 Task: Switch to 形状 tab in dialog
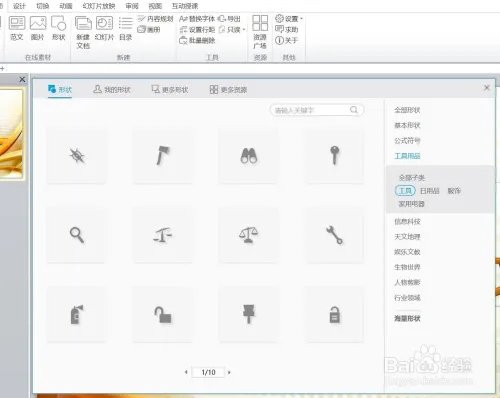pos(60,90)
